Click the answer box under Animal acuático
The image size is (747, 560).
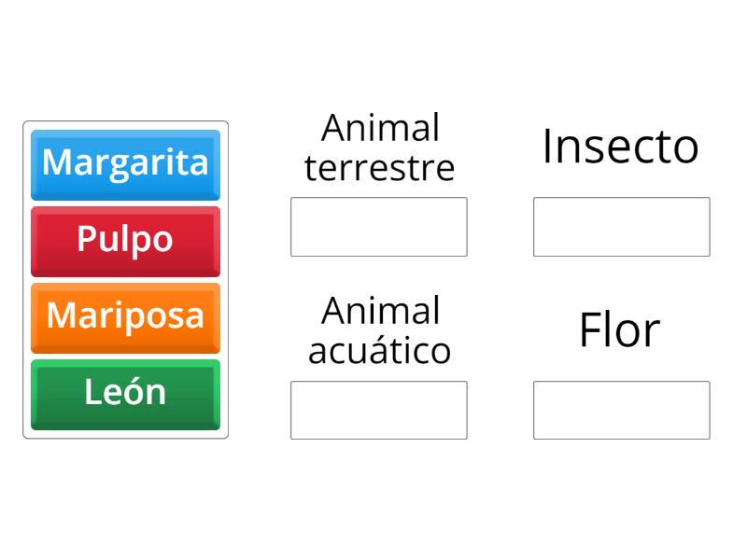tap(378, 409)
